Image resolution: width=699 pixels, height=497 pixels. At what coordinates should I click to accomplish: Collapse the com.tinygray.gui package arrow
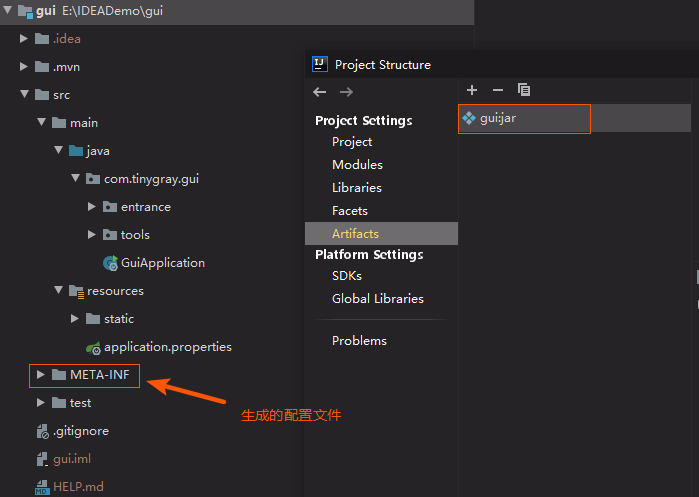(75, 178)
